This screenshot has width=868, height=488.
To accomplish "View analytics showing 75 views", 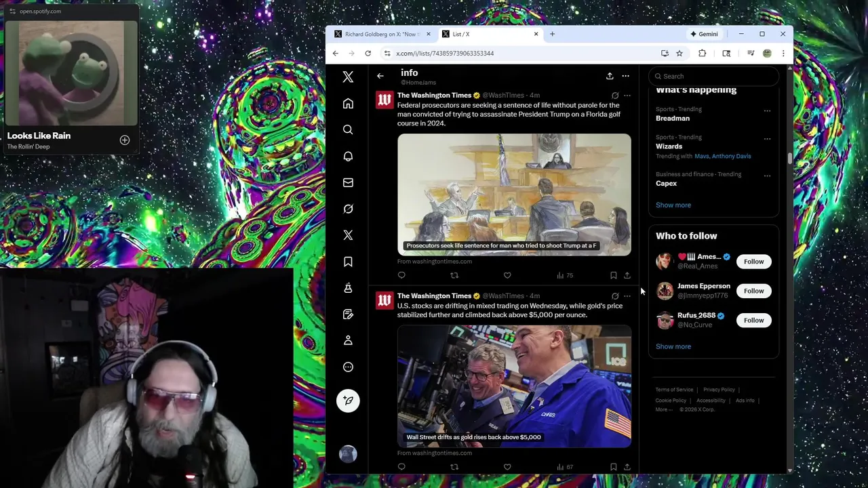I will (x=565, y=275).
